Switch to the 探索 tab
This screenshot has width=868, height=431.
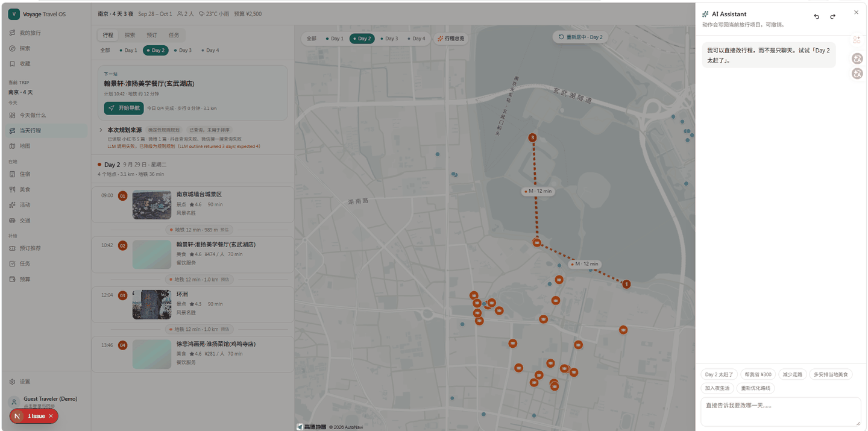[130, 35]
